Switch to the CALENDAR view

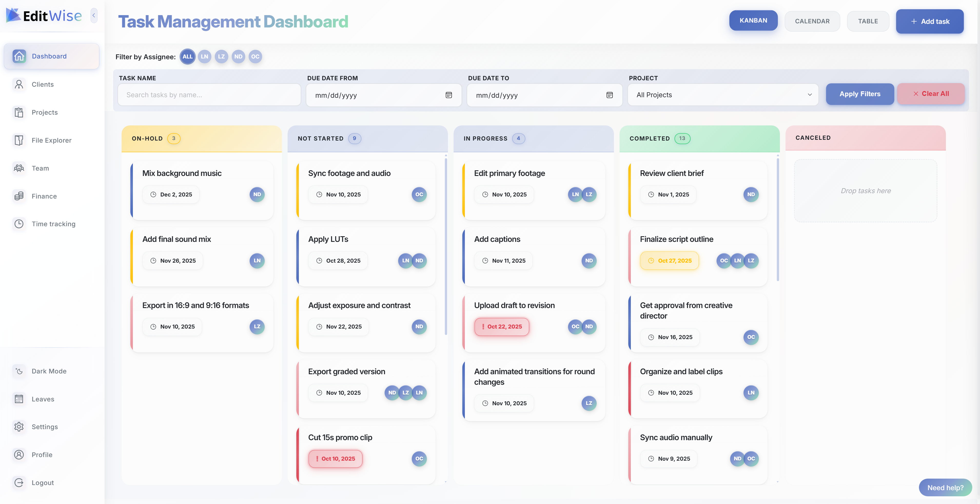point(812,21)
